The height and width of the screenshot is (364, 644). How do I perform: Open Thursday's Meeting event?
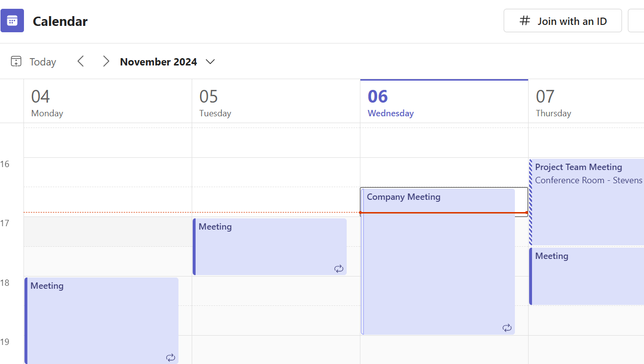click(x=587, y=276)
